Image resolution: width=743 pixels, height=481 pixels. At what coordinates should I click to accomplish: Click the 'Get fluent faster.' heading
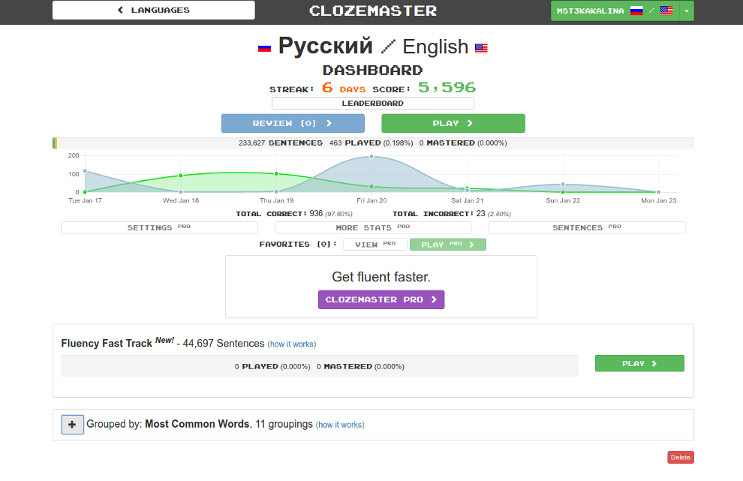pyautogui.click(x=381, y=277)
